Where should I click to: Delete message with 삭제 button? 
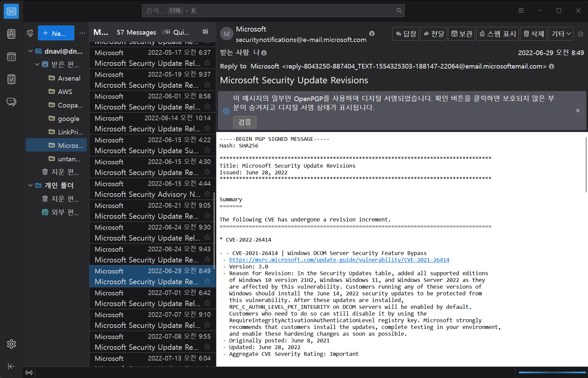[534, 34]
